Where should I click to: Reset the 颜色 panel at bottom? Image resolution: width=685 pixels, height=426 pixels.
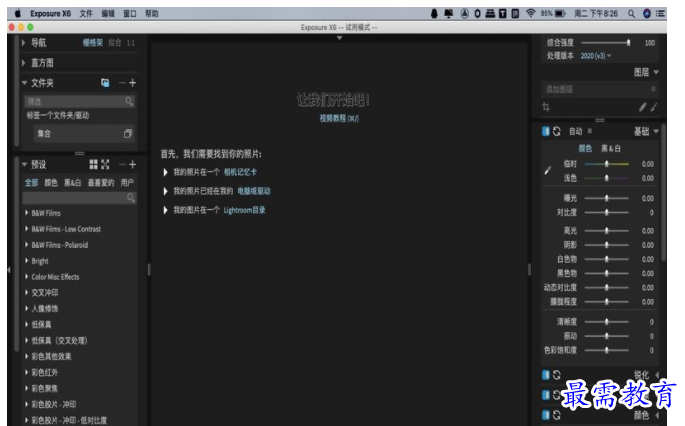point(557,415)
